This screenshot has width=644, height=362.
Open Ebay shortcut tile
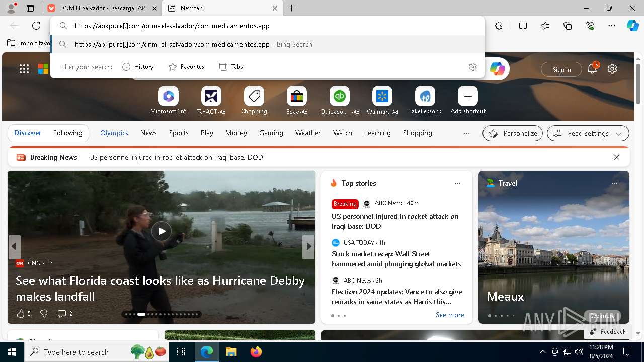click(x=297, y=101)
